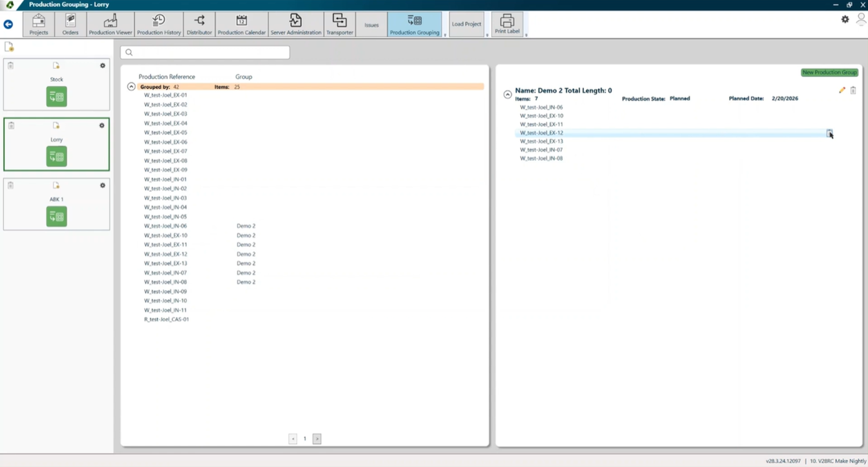Switch to the Production History tab
Viewport: 868px width, 467px height.
point(159,24)
